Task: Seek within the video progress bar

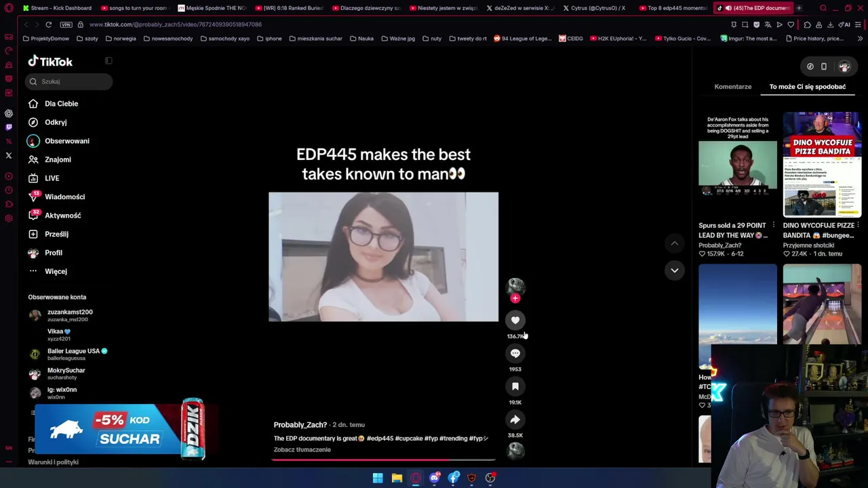Action: tap(383, 460)
